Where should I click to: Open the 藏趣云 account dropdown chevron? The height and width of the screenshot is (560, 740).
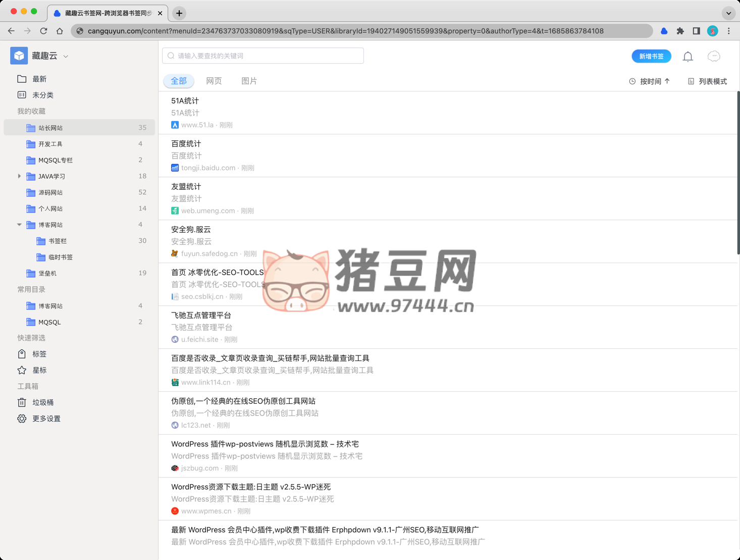(66, 57)
